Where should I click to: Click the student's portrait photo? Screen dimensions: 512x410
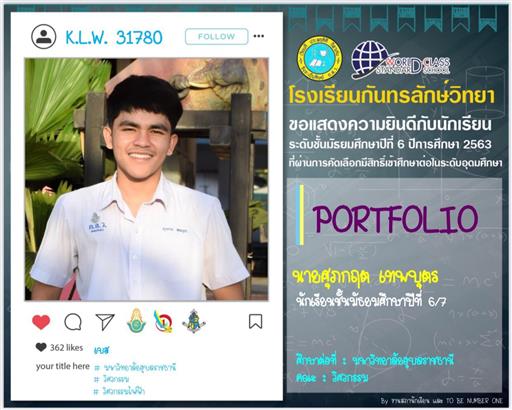point(146,179)
